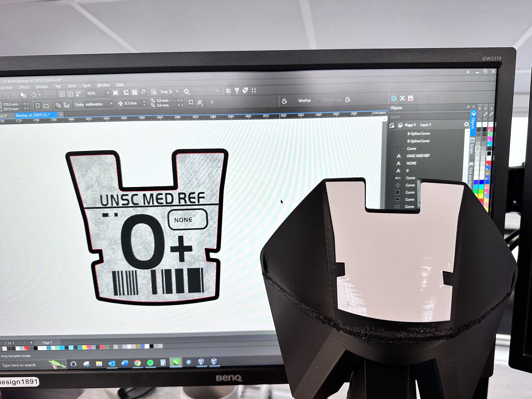532x399 pixels.
Task: Toggle show grid icon
Action: (x=135, y=92)
